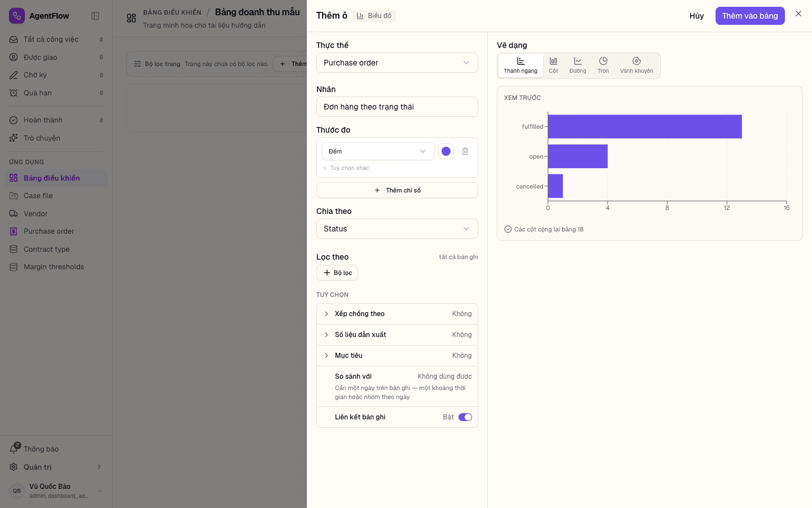812x508 pixels.
Task: Open Thực thể Purchase order dropdown
Action: coord(397,63)
